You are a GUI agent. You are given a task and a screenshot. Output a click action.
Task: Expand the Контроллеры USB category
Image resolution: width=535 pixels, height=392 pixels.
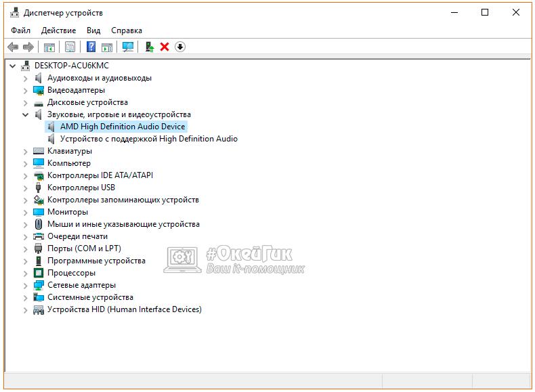pos(26,188)
